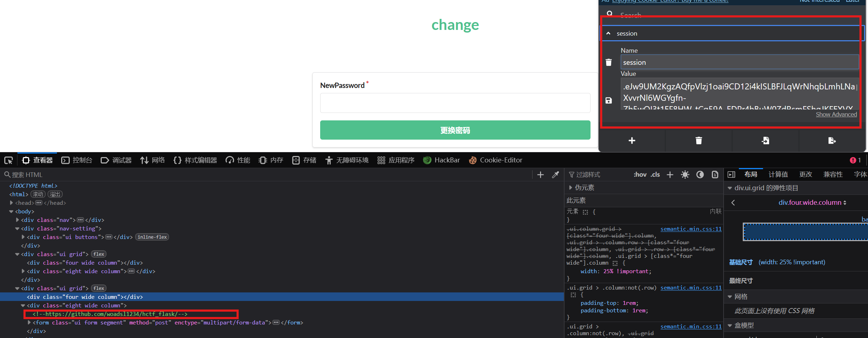This screenshot has width=868, height=338.
Task: Export cookies from Cookie-Editor
Action: (x=832, y=141)
